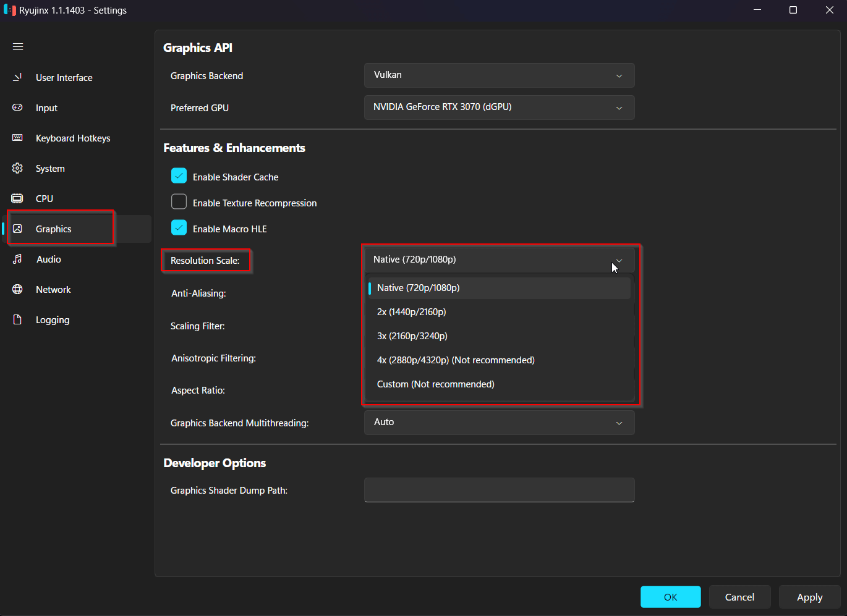The image size is (847, 616).
Task: Open Audio settings music note icon
Action: click(18, 259)
